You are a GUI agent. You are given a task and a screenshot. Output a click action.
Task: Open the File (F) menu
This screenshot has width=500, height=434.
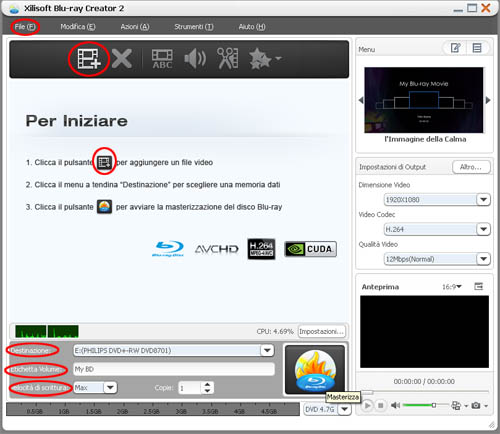[x=25, y=27]
